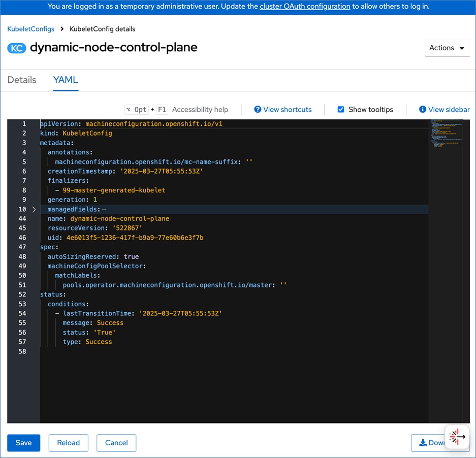
Task: Click the View sidebar info icon
Action: pos(422,109)
